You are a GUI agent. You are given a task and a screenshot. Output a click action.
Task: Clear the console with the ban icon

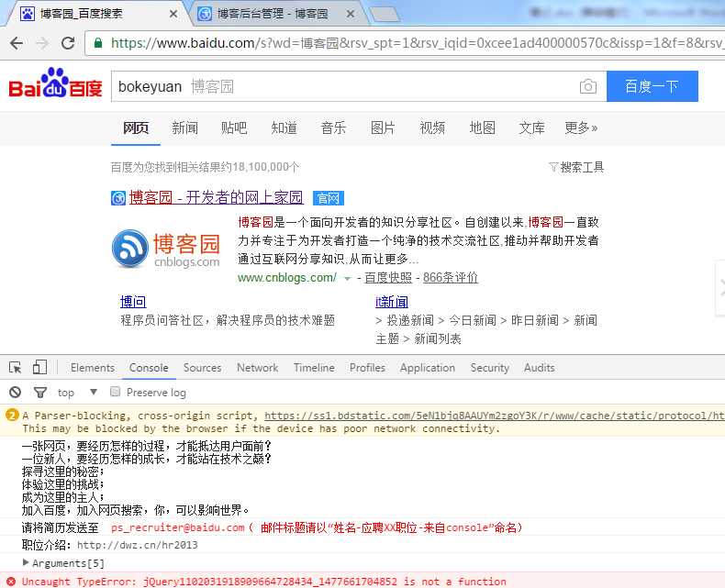16,393
